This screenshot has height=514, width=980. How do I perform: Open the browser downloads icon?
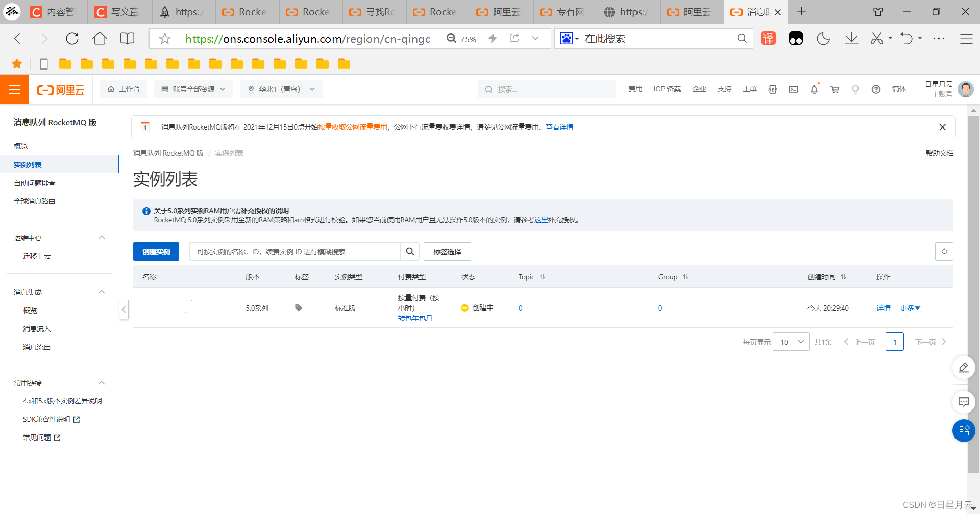pyautogui.click(x=851, y=39)
